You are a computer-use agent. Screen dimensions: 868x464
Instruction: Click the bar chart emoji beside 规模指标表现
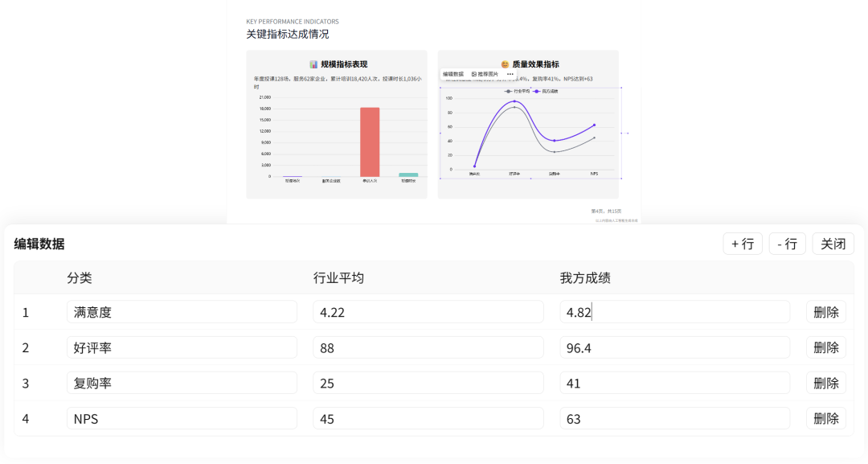313,63
